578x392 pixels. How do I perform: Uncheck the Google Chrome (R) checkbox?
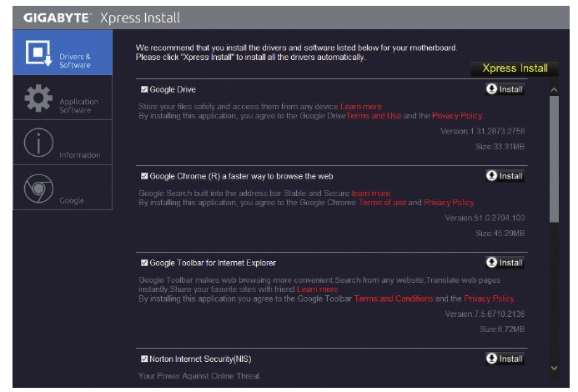[144, 176]
